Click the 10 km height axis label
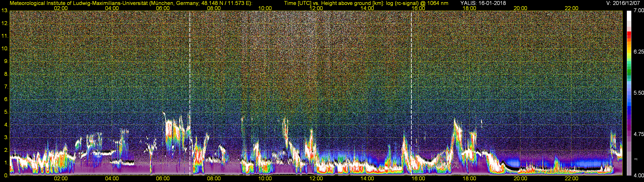The image size is (644, 182). 5,49
